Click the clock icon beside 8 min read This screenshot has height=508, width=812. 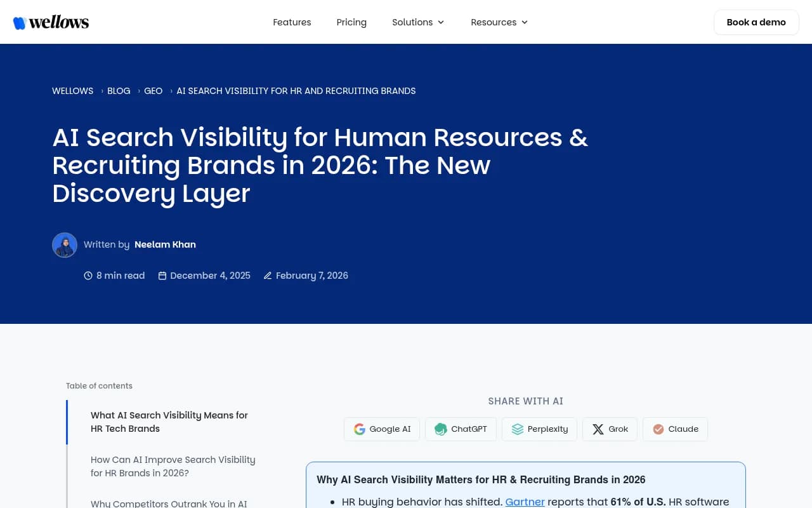tap(88, 276)
